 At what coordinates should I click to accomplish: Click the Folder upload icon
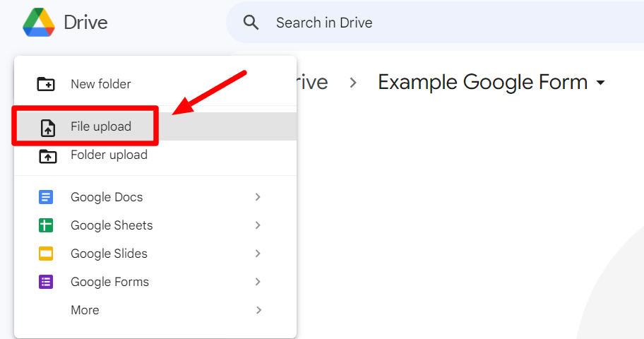(x=47, y=156)
